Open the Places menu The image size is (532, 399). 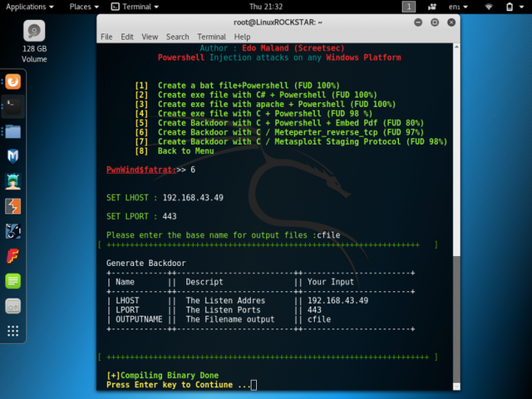tap(84, 7)
